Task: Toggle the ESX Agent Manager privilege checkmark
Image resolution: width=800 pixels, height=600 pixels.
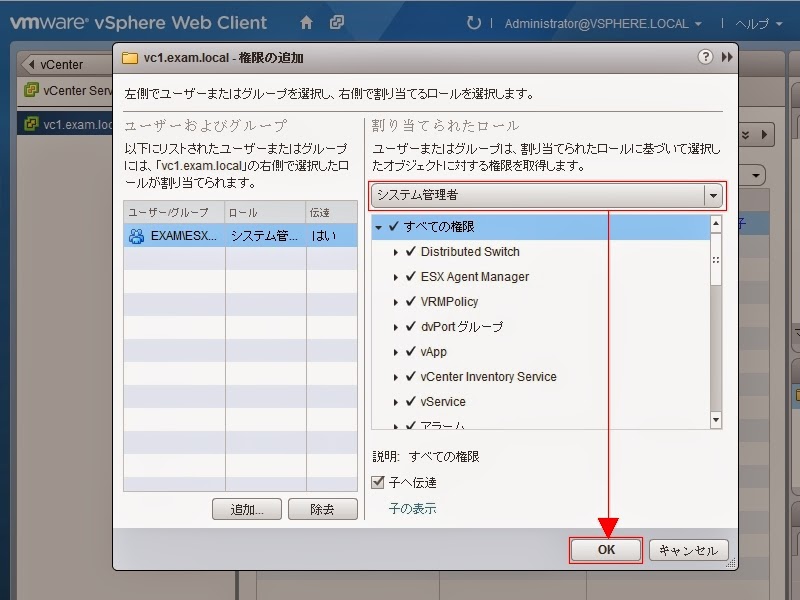Action: click(411, 276)
